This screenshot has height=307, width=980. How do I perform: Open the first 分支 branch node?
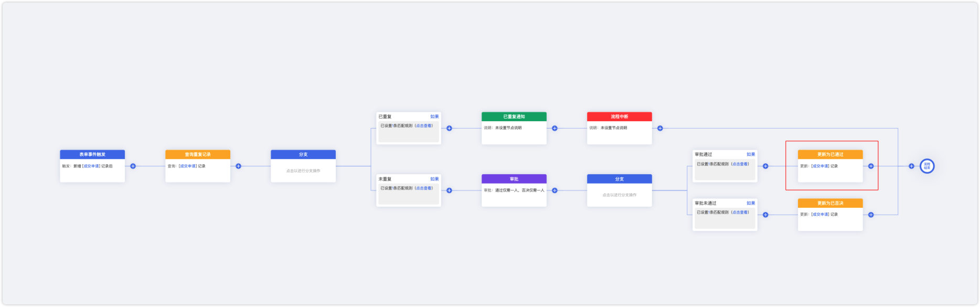click(303, 166)
